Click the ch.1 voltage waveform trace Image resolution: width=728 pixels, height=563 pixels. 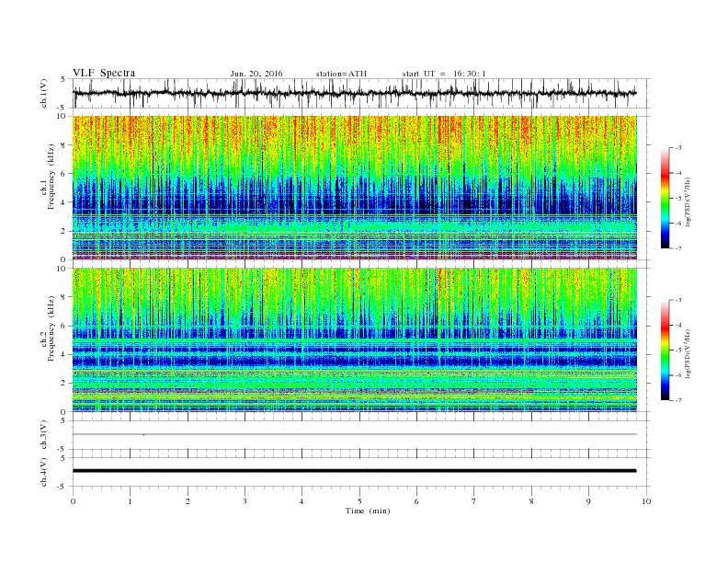pyautogui.click(x=354, y=93)
